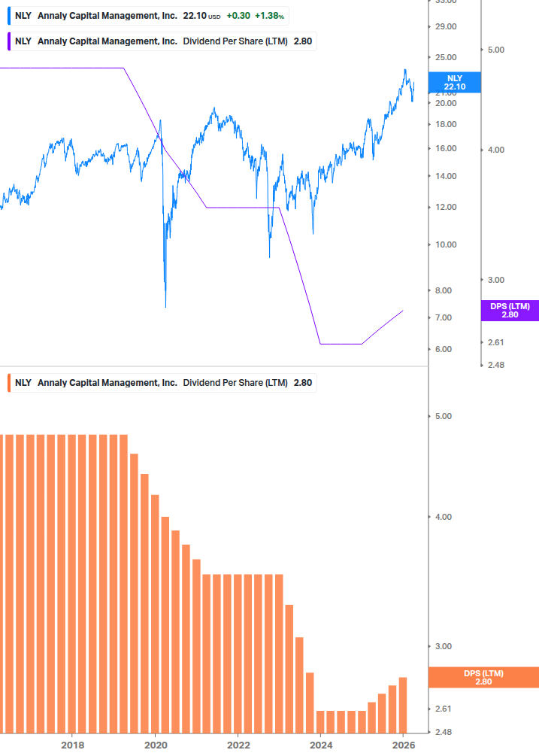Click the 2026 label on the time axis
This screenshot has height=756, width=539.
(404, 745)
